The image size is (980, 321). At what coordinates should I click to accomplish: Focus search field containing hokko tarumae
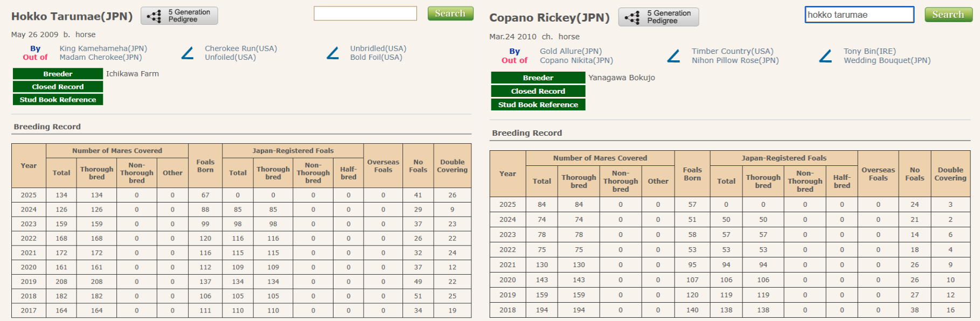pos(859,15)
